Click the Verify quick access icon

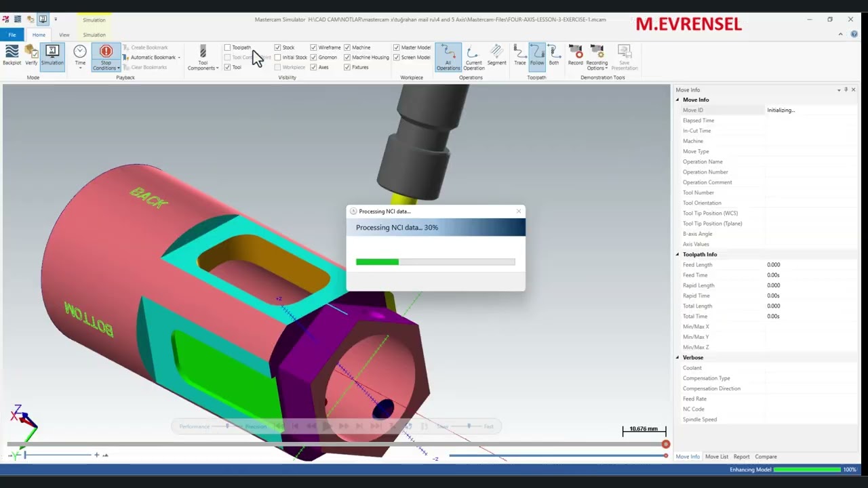point(30,19)
